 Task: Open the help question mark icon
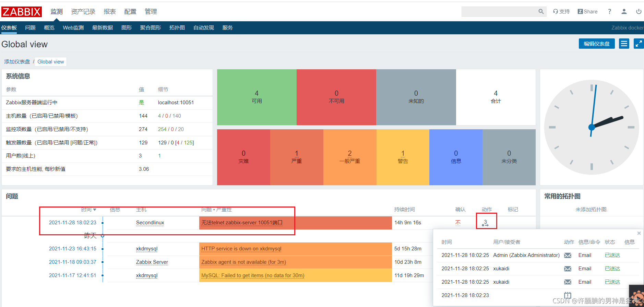(x=609, y=11)
